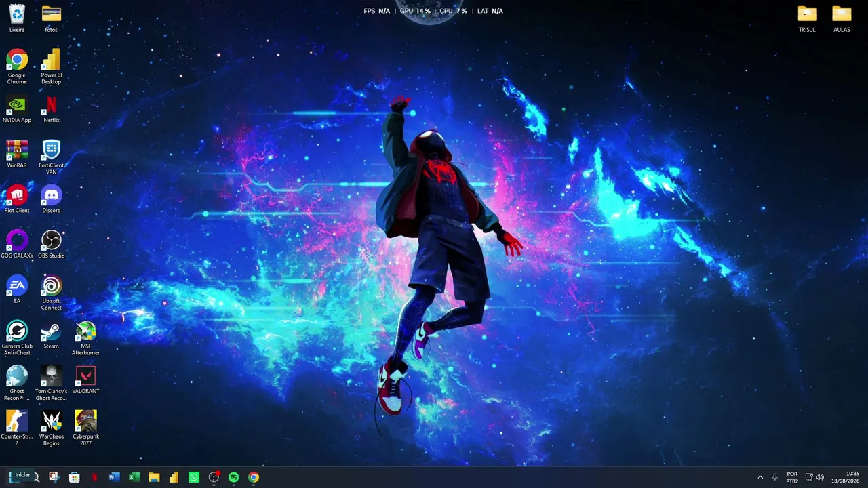Launch Snipping Tool from the taskbar
The image size is (868, 488).
tap(54, 477)
